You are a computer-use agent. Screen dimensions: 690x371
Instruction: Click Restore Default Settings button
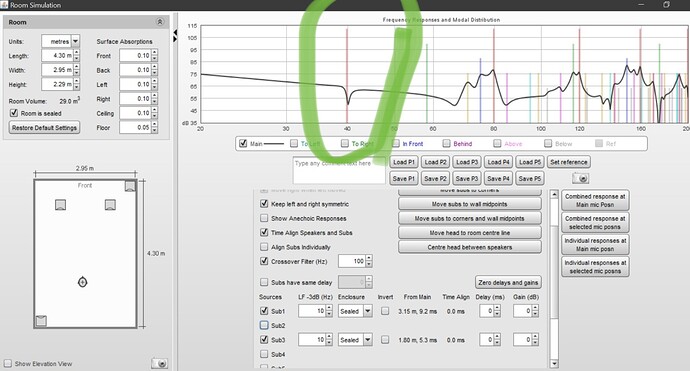tap(44, 128)
